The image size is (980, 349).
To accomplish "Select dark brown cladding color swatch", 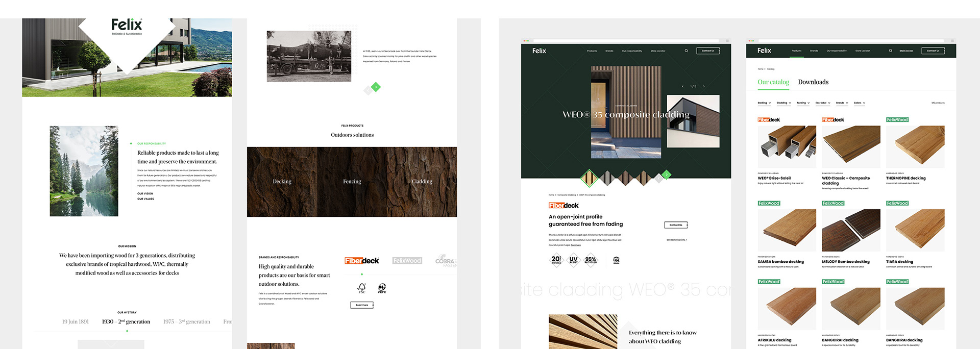I will (625, 178).
